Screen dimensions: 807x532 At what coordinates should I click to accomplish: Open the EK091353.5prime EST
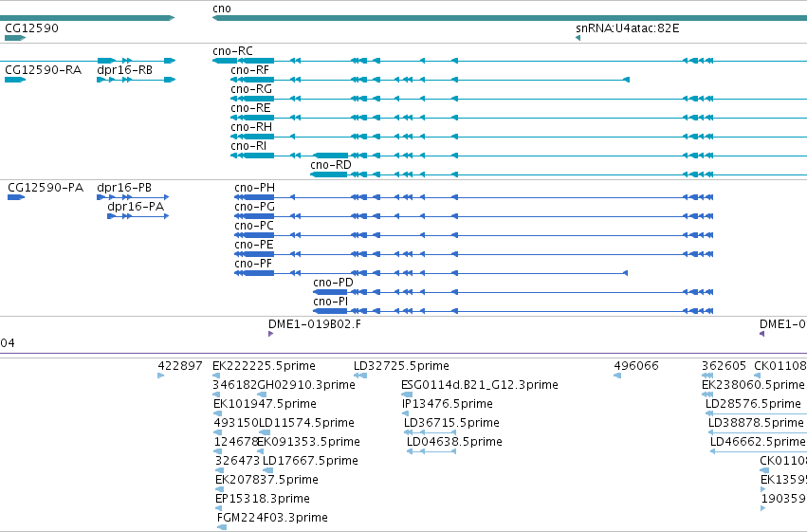coord(261,451)
